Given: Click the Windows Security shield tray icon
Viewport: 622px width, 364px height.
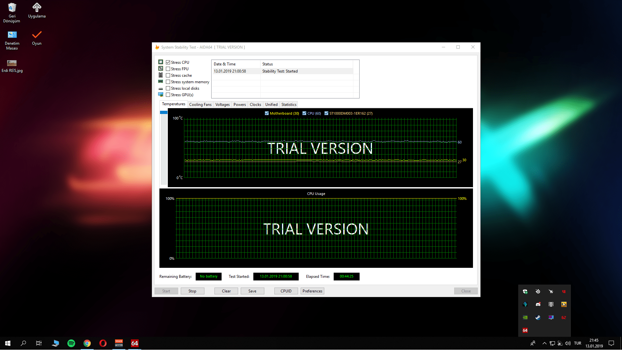Looking at the screenshot, I should (x=525, y=291).
